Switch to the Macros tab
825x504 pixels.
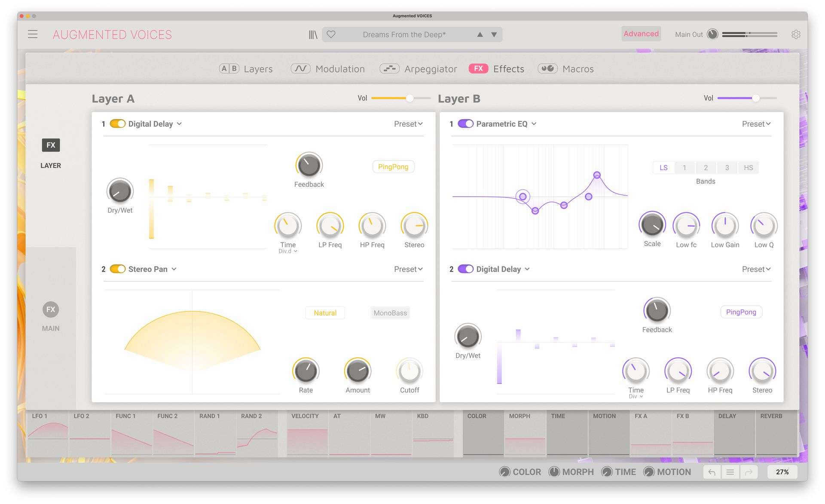(565, 69)
